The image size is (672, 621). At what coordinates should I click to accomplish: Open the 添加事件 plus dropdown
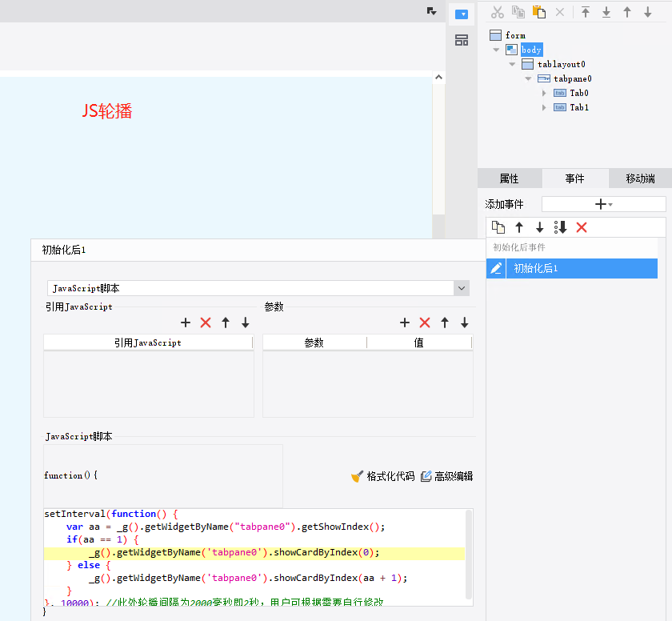603,204
